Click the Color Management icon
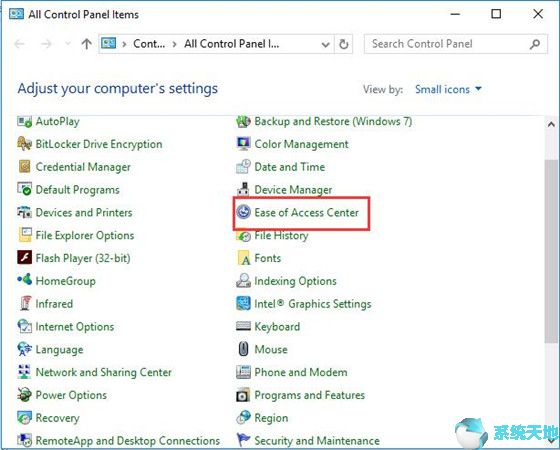560x450 pixels. pyautogui.click(x=244, y=144)
